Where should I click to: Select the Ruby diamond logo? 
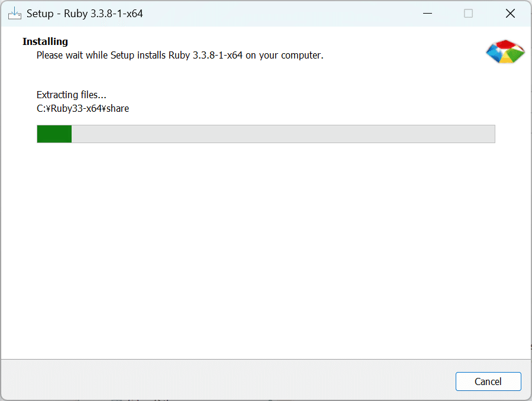[505, 52]
